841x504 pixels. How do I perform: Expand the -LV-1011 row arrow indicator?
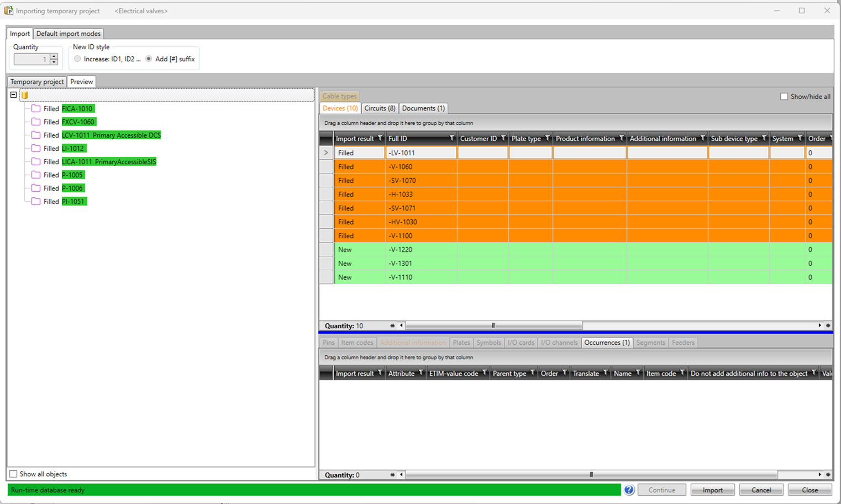326,153
